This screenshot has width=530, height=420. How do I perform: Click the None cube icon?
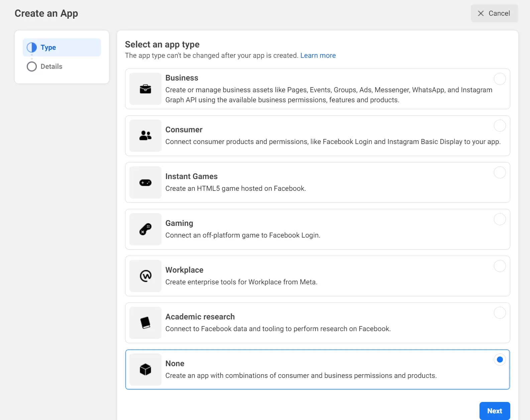(145, 370)
